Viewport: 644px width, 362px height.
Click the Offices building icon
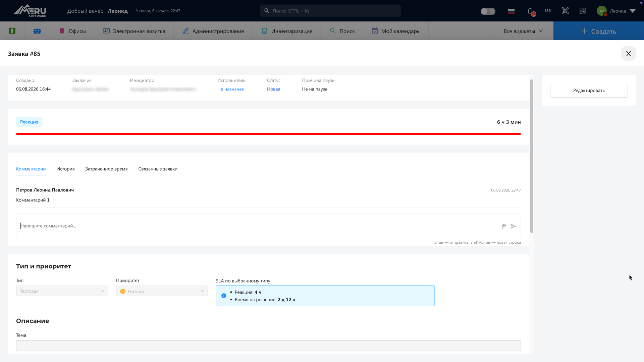coord(62,31)
